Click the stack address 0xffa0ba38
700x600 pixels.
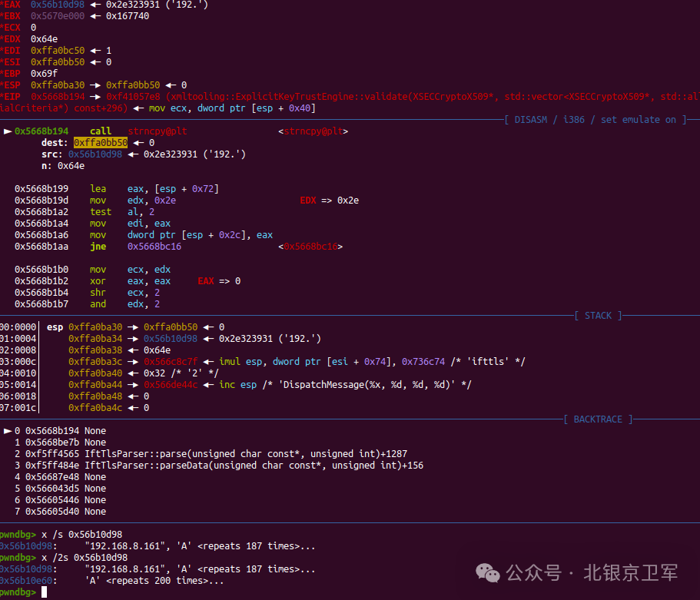[x=95, y=350]
